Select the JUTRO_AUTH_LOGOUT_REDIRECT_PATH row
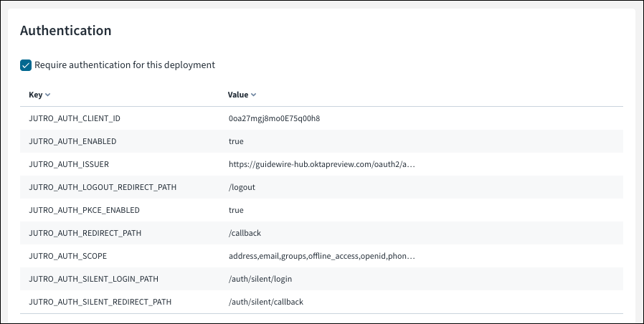Screen dimensions: 644x324 321,187
